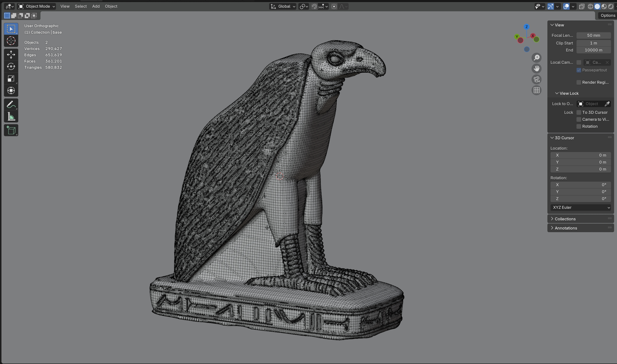The width and height of the screenshot is (617, 364).
Task: Select the Scale tool
Action: [x=11, y=78]
